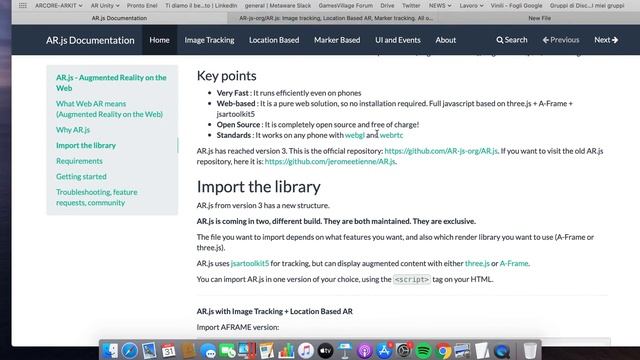The width and height of the screenshot is (640, 360).
Task: Go to the Next page
Action: [x=606, y=40]
